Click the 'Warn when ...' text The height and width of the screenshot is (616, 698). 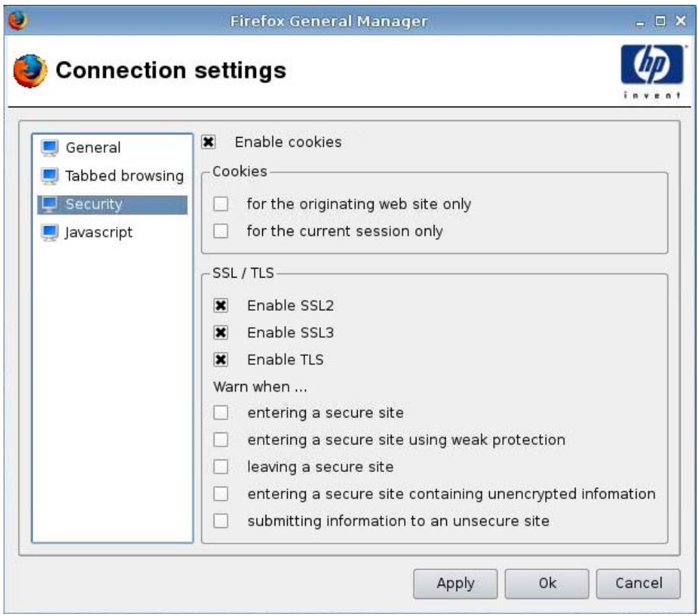tap(260, 387)
